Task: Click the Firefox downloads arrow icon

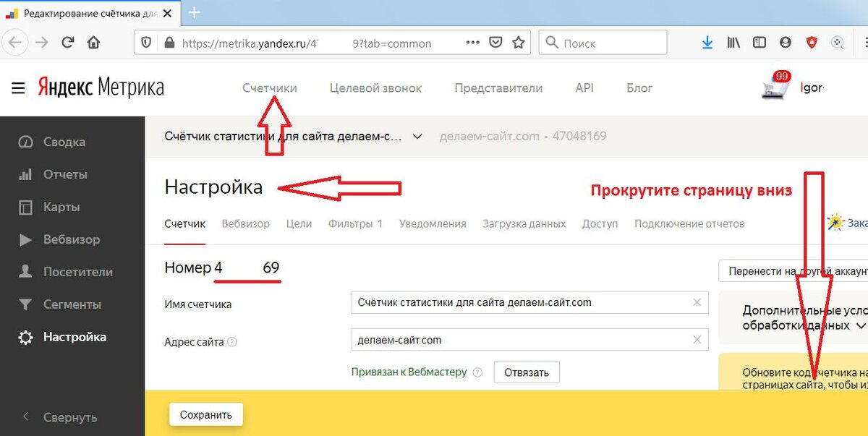Action: point(707,43)
